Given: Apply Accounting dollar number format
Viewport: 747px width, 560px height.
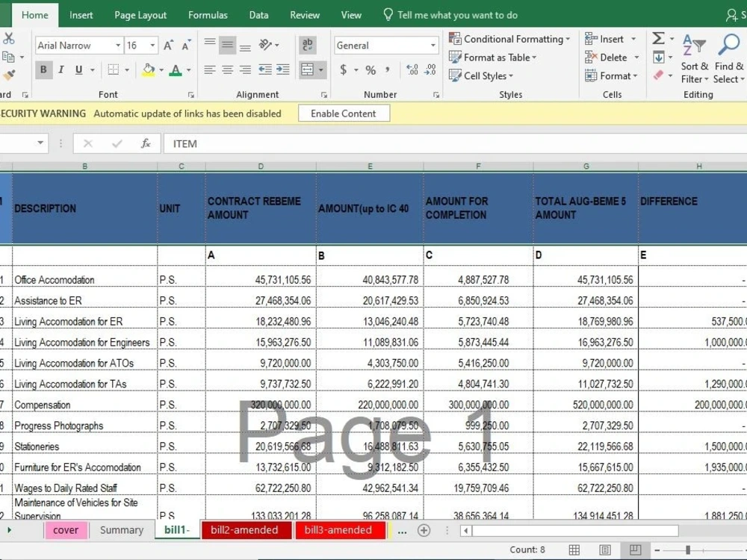Looking at the screenshot, I should point(344,70).
